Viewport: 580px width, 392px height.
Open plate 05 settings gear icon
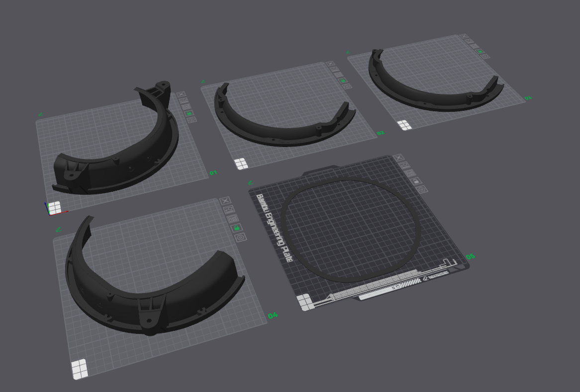(422, 189)
